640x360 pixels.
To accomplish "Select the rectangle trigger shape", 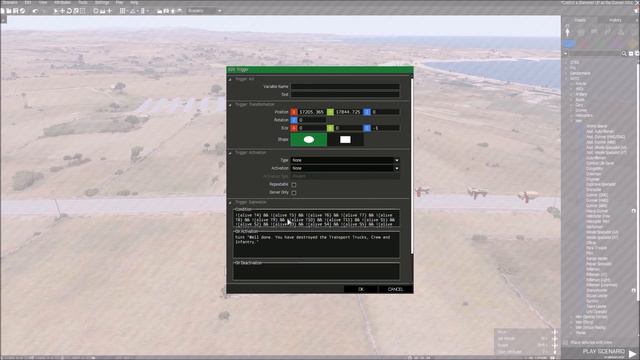I will [x=345, y=140].
